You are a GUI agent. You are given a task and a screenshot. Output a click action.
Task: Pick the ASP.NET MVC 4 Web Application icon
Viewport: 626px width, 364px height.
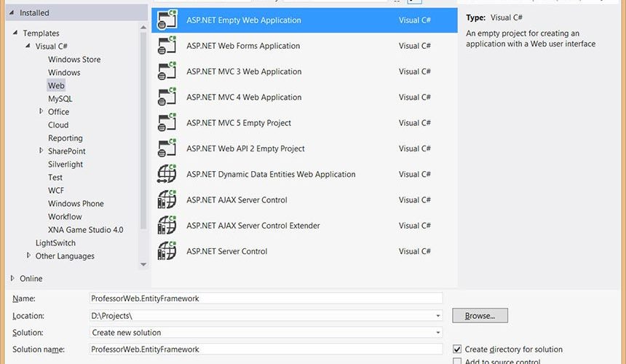pos(167,98)
